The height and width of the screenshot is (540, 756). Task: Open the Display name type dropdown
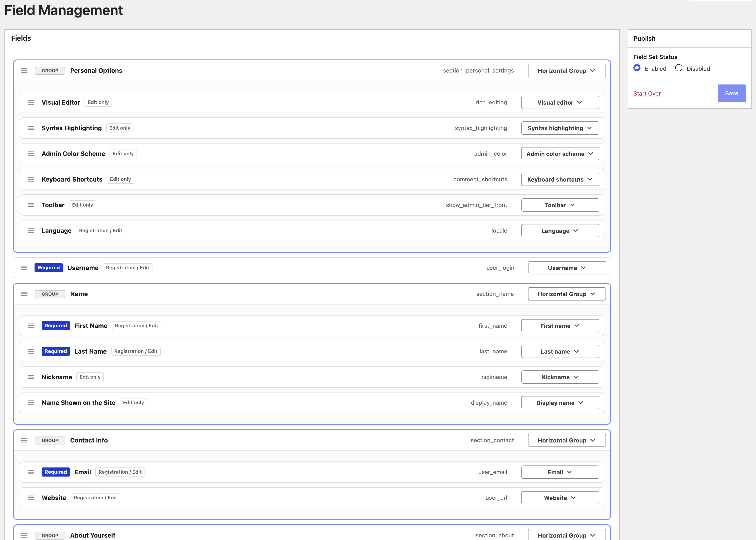point(560,402)
